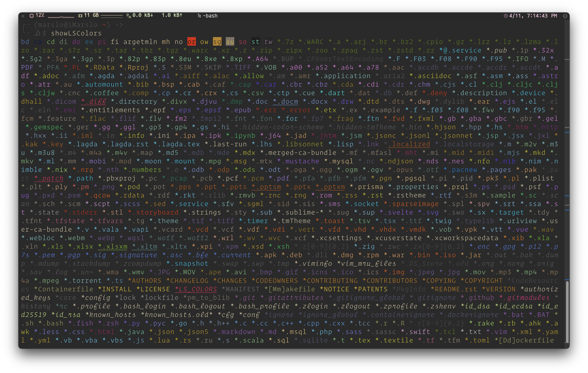Click the '*CODEOWNERS' entry
Screen dimensions: 588x373
(x=275, y=280)
